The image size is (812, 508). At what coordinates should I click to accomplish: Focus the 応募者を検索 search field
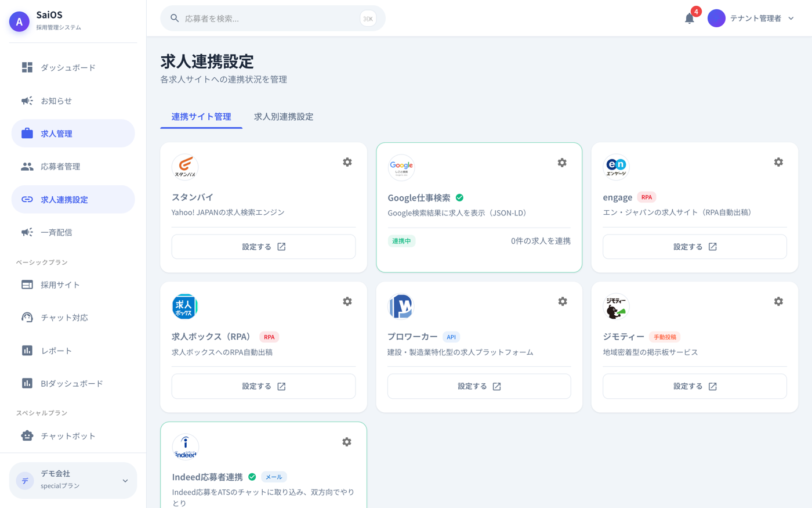pos(273,19)
